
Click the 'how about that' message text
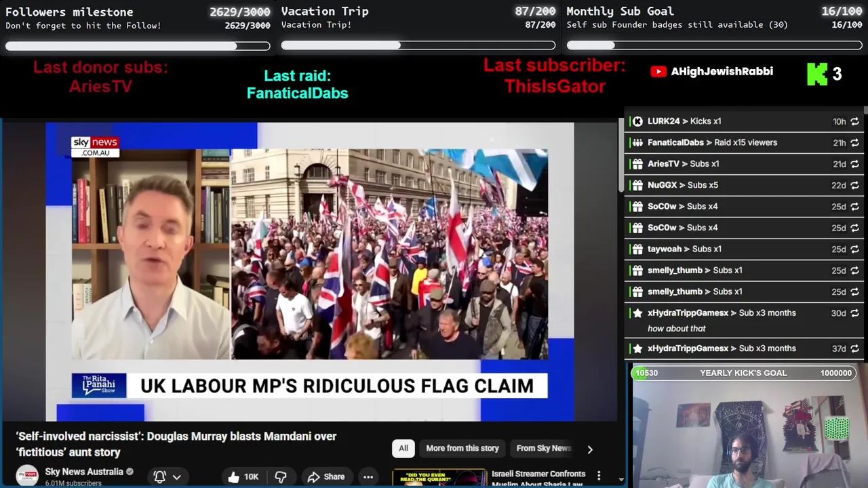click(677, 329)
